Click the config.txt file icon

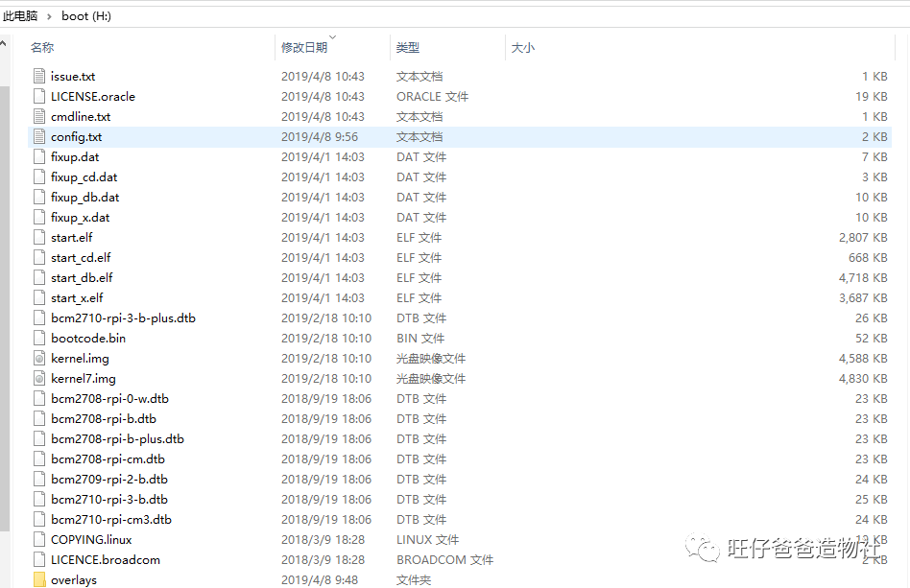[x=39, y=137]
